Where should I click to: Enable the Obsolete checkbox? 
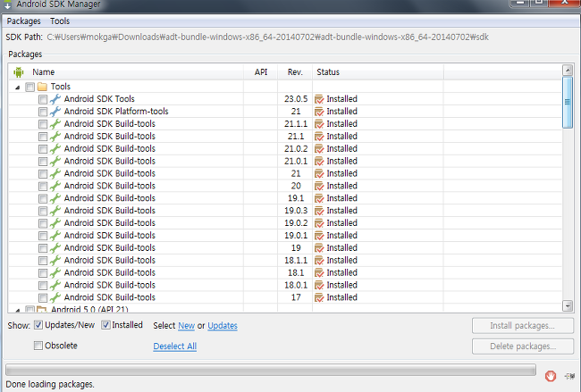click(x=38, y=346)
